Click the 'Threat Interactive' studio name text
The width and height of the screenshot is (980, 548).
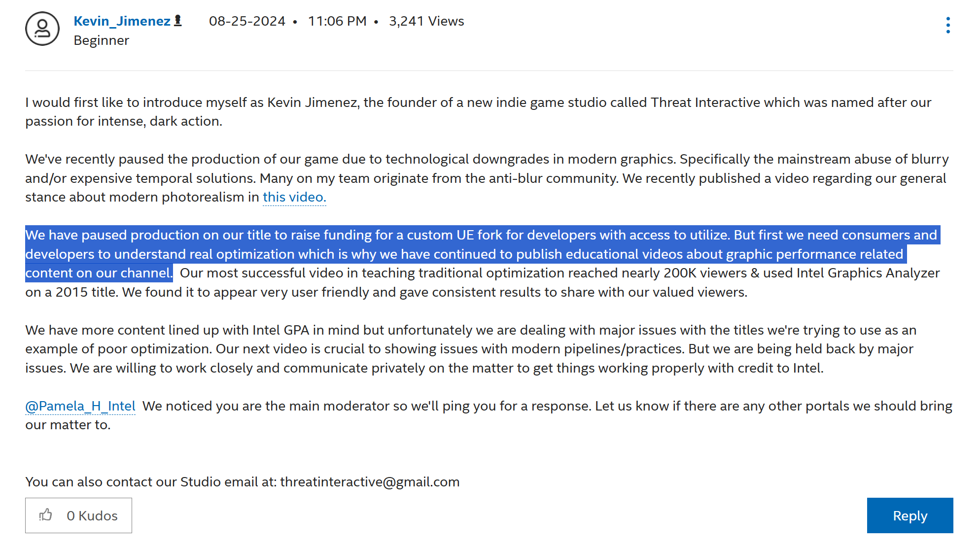pos(705,103)
